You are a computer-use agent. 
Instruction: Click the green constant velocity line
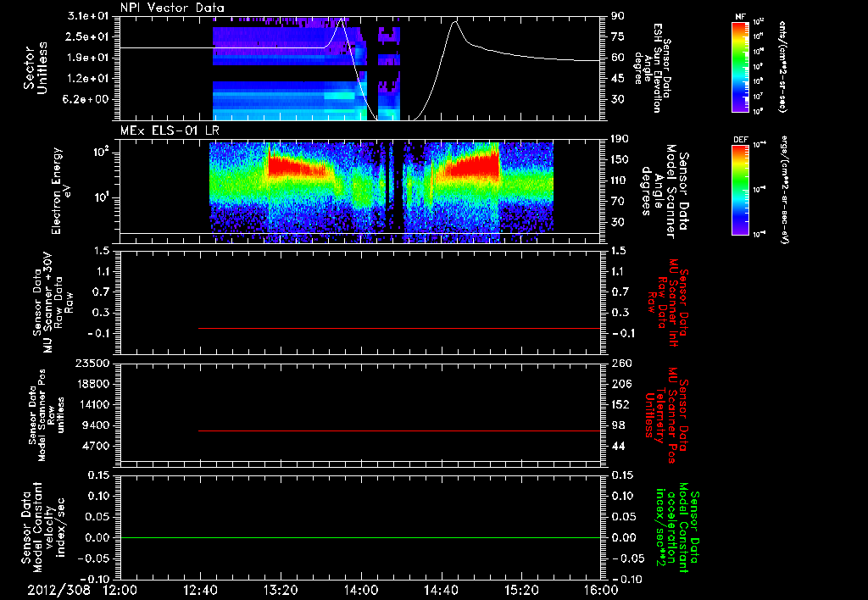(360, 537)
